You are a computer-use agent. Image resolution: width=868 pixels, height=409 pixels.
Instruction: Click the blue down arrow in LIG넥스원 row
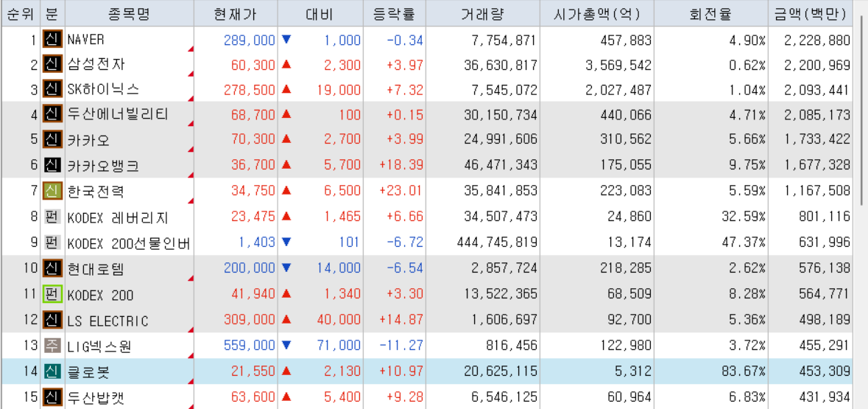(286, 346)
